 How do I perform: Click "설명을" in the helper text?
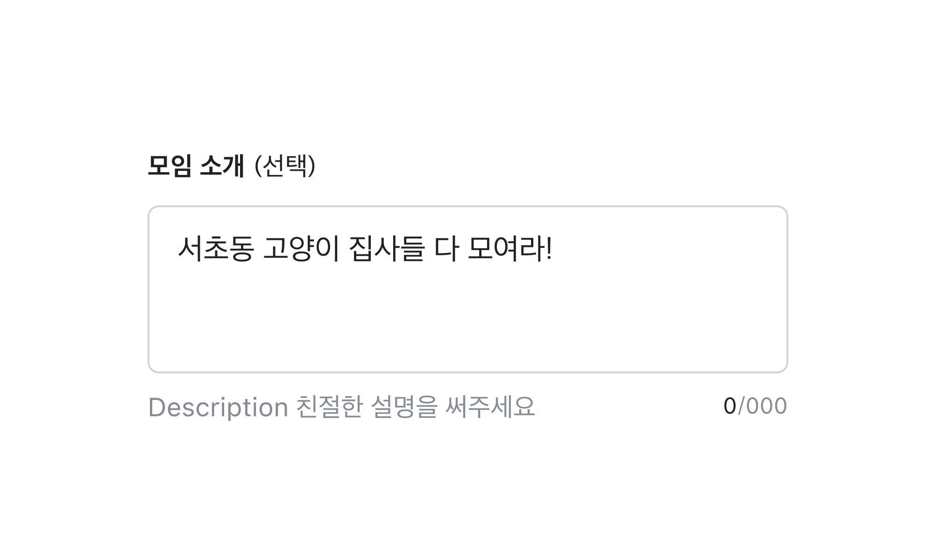(404, 407)
